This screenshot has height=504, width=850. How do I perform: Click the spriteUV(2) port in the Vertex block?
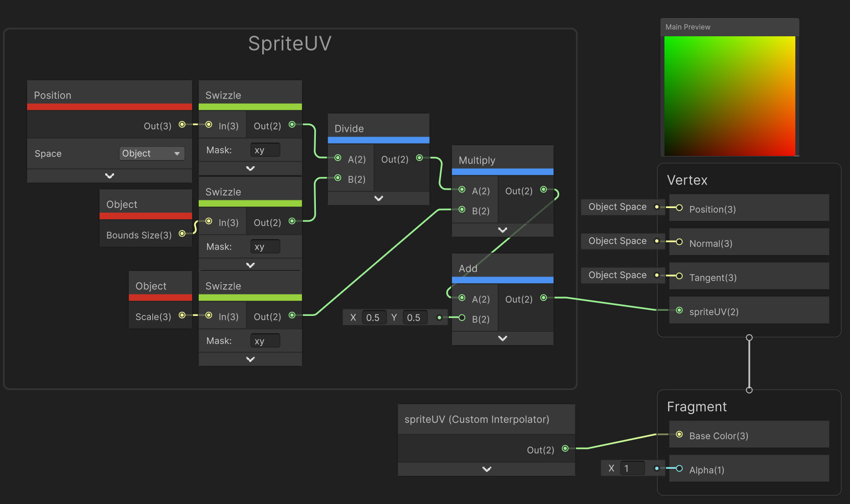point(679,310)
